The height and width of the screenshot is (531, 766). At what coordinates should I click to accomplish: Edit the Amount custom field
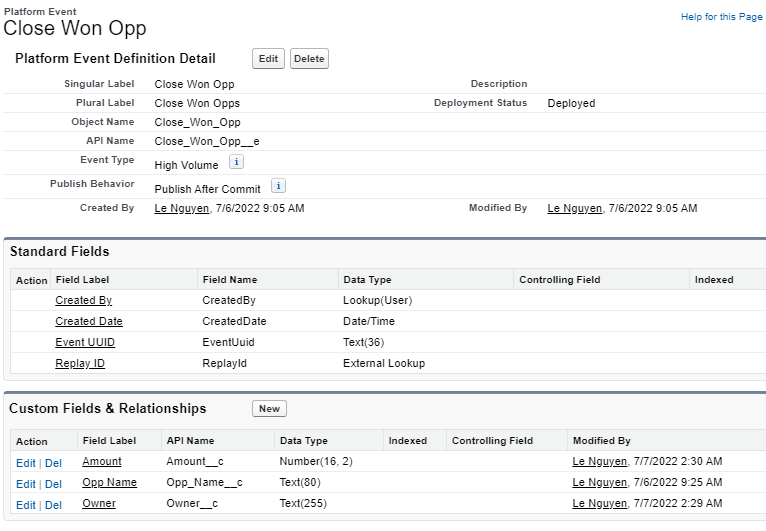[x=25, y=463]
